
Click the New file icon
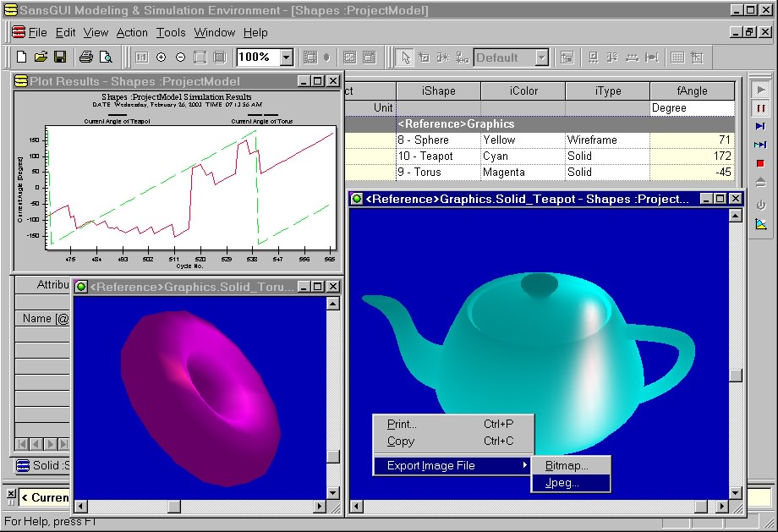click(x=22, y=58)
